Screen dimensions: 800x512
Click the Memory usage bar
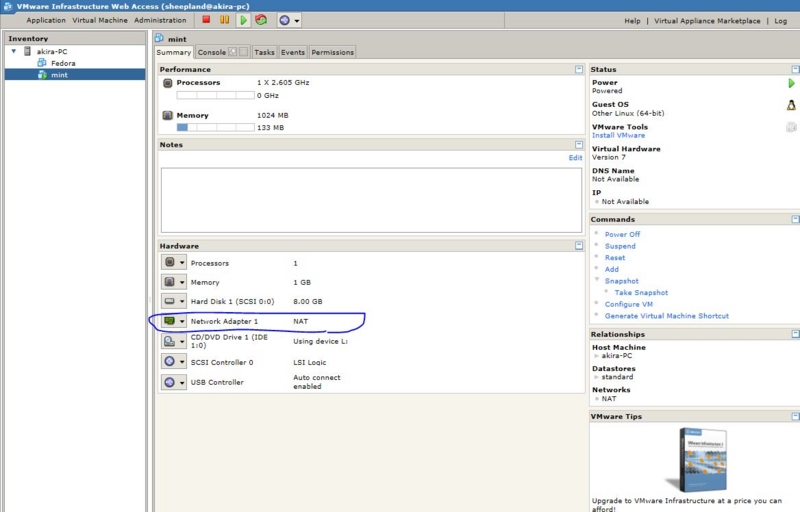tap(215, 127)
